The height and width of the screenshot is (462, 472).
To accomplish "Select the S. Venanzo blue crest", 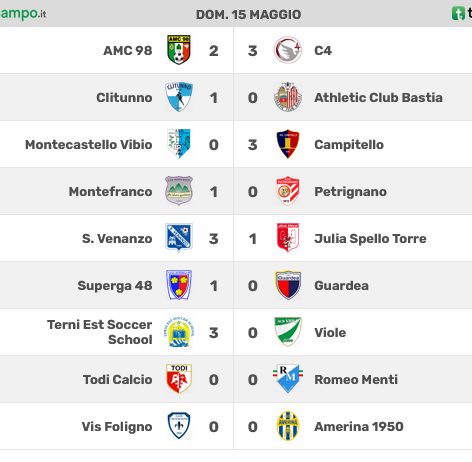I will (179, 238).
